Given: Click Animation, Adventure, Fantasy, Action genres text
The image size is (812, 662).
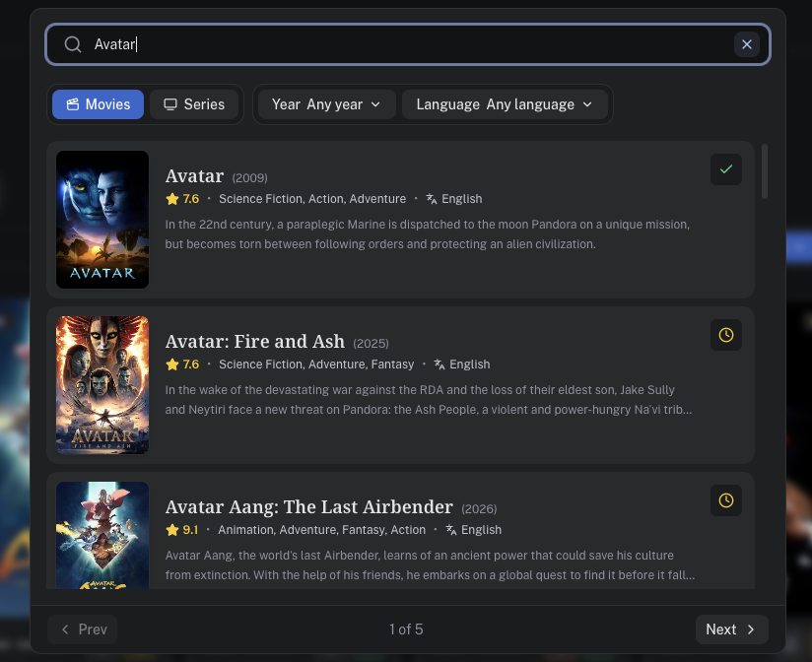Looking at the screenshot, I should click(321, 530).
